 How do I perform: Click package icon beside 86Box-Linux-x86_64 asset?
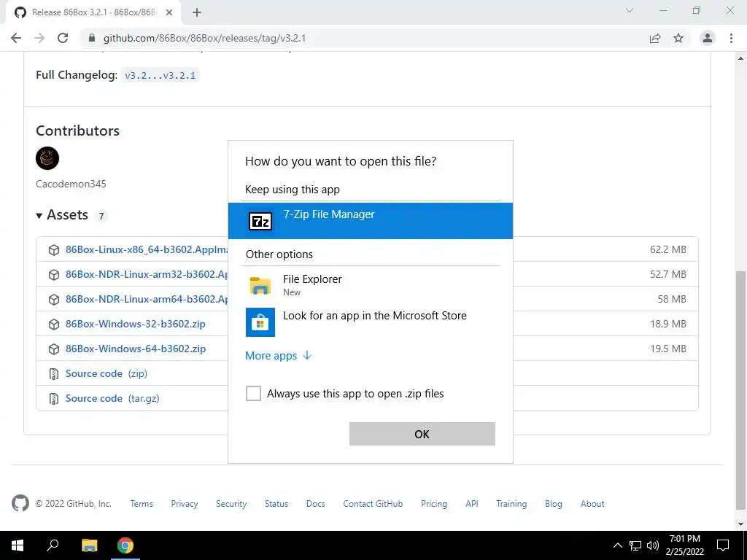(54, 250)
